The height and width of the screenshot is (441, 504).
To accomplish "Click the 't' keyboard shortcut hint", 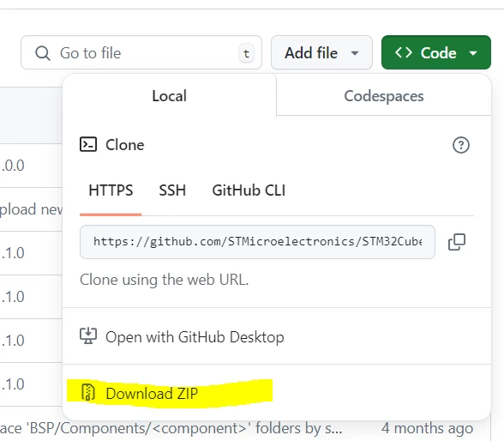I will pos(246,53).
